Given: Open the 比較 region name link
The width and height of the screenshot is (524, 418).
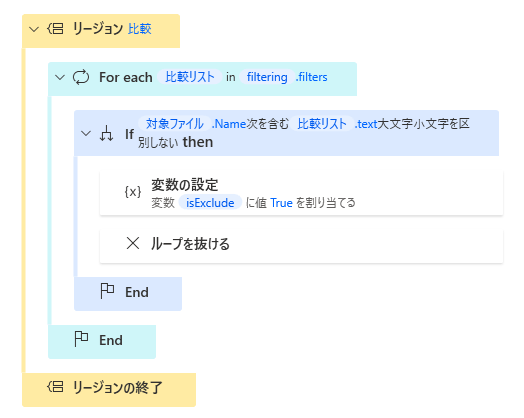Looking at the screenshot, I should (140, 29).
